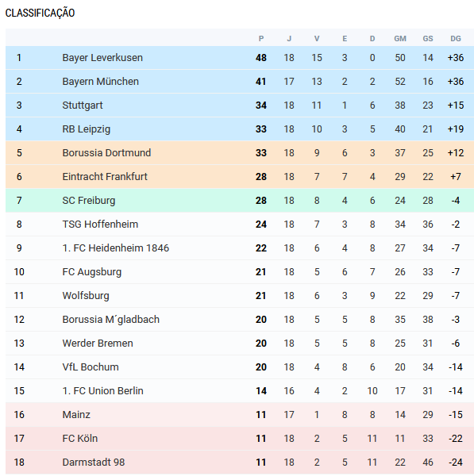This screenshot has height=476, width=474.
Task: Select the Stuttgart row in standings
Action: click(x=240, y=105)
